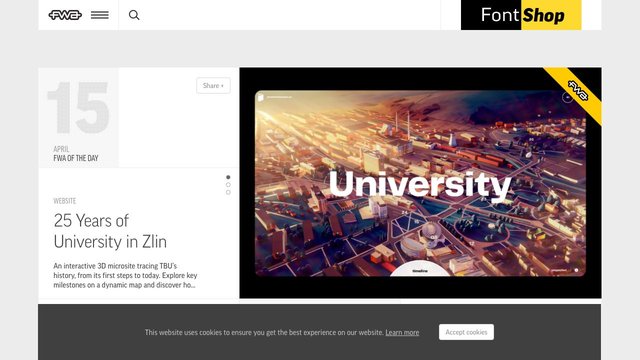640x360 pixels.
Task: Click the 'WEBSITE' category label
Action: (x=64, y=201)
